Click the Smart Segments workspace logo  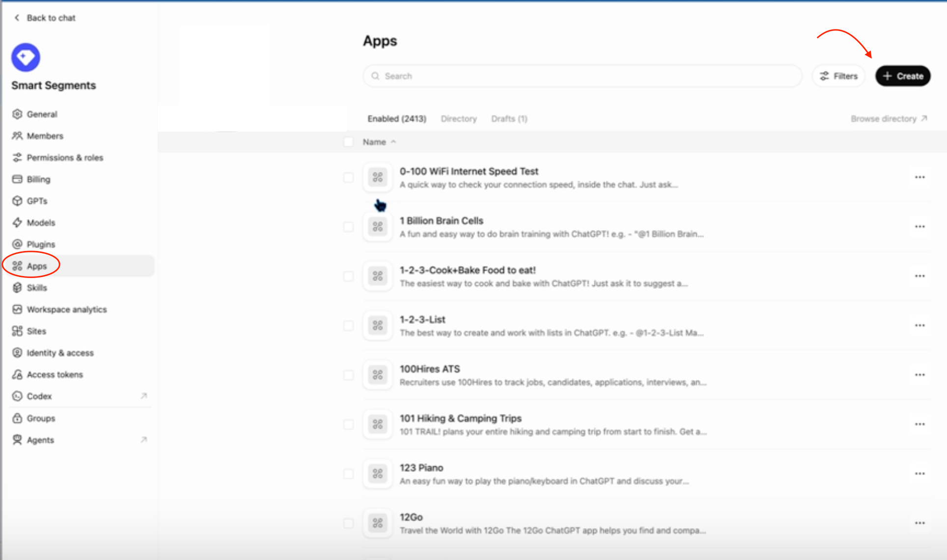coord(26,57)
